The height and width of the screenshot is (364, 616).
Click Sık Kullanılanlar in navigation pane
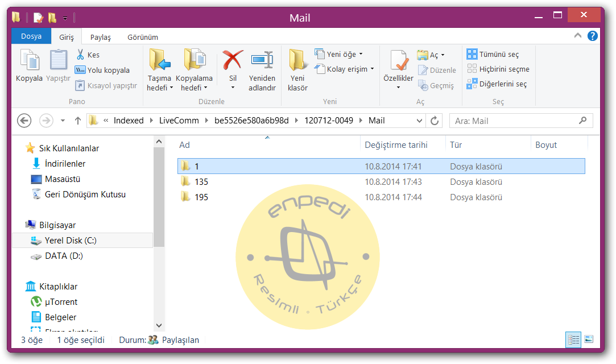69,148
